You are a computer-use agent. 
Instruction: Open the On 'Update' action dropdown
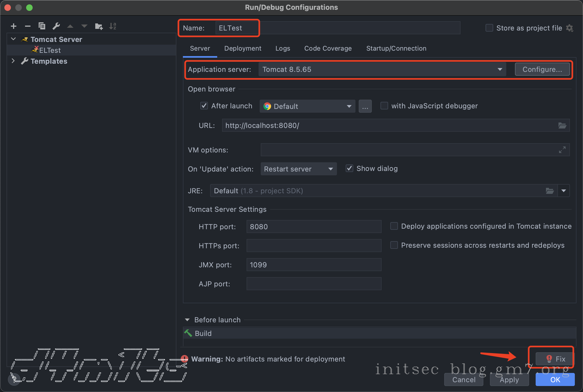tap(298, 169)
